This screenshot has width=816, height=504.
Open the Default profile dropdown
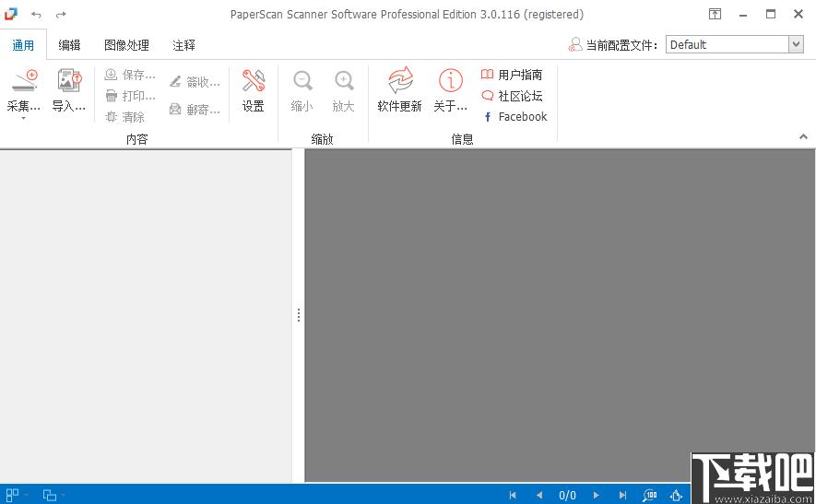click(x=734, y=45)
